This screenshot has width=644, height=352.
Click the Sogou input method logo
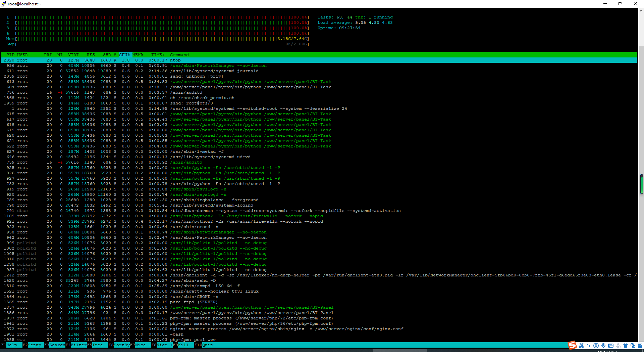click(x=572, y=345)
